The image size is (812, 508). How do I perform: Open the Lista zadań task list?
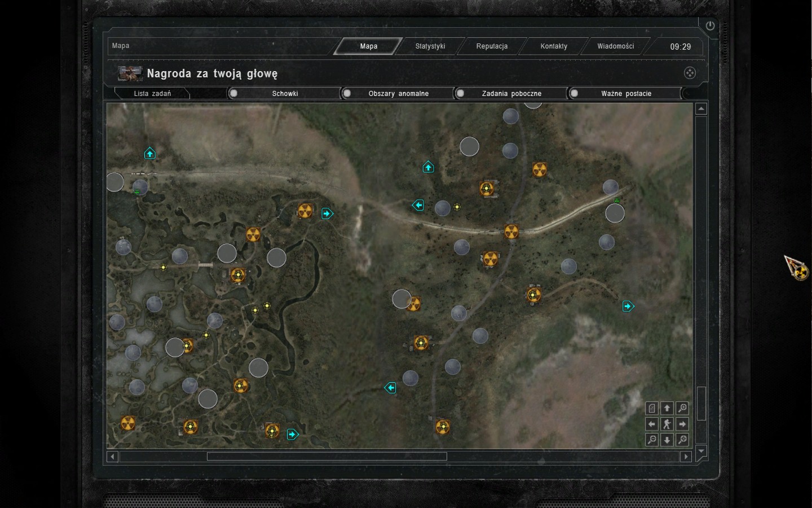pos(152,94)
